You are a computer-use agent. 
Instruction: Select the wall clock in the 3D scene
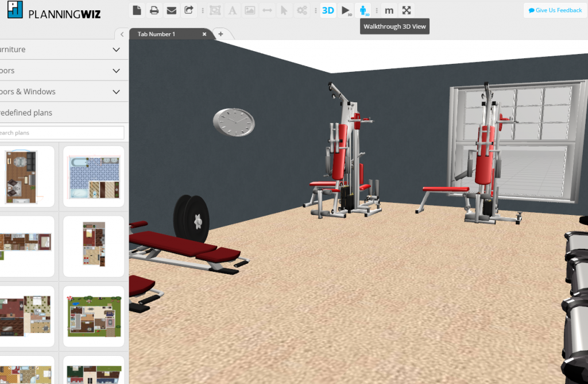[234, 122]
